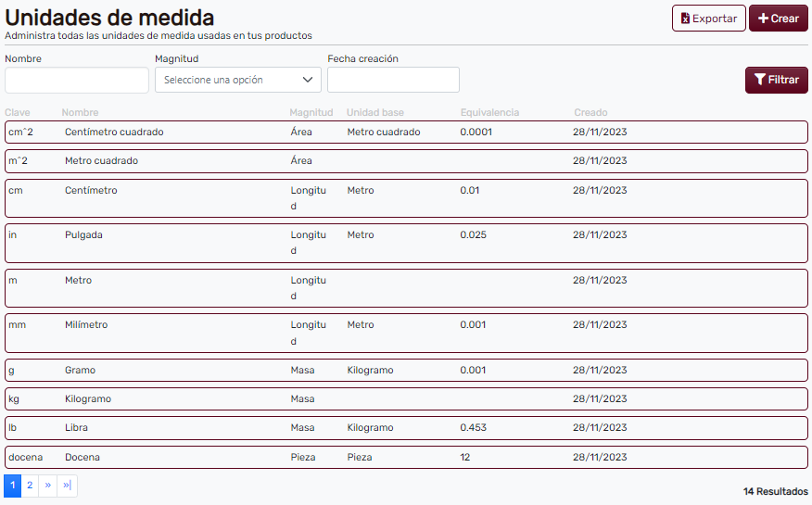
Task: Select current page 1 in pagination
Action: [13, 486]
